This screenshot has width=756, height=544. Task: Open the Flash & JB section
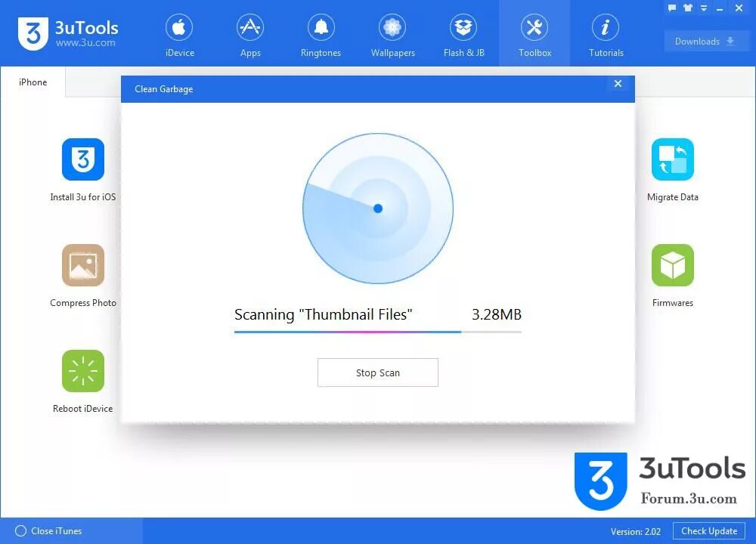[x=464, y=36]
